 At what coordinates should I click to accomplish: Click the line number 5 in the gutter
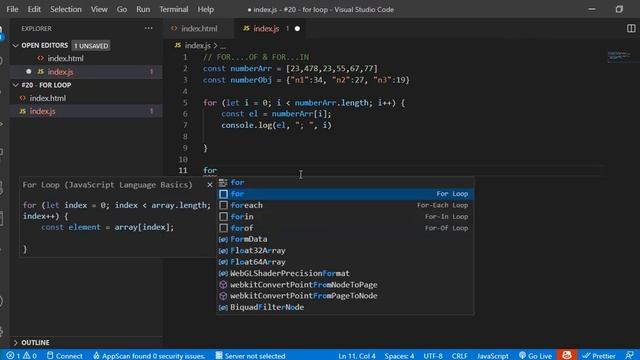click(185, 102)
